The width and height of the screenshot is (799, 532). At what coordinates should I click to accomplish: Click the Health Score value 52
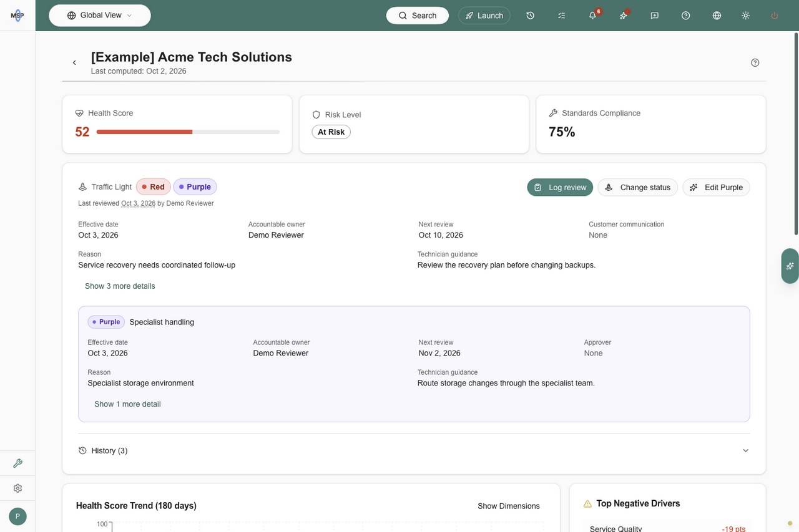82,132
